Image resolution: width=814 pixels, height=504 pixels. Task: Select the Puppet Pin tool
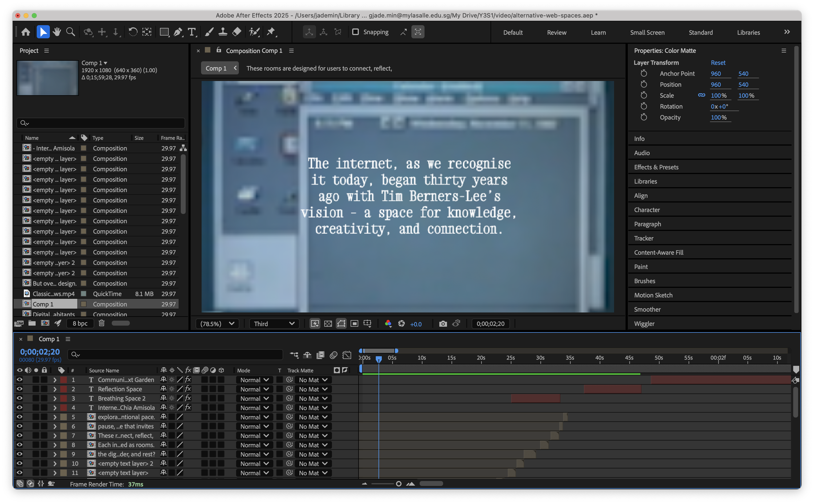(271, 32)
